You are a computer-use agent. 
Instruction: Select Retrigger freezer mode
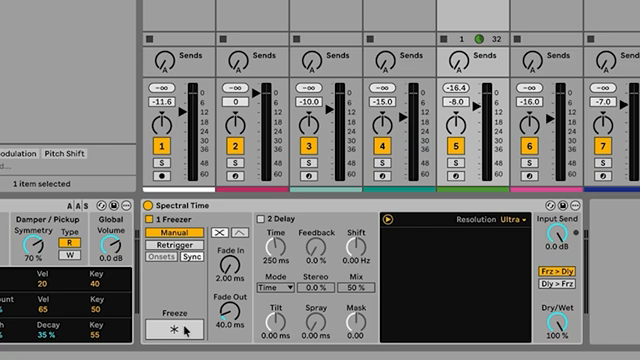[x=174, y=245]
